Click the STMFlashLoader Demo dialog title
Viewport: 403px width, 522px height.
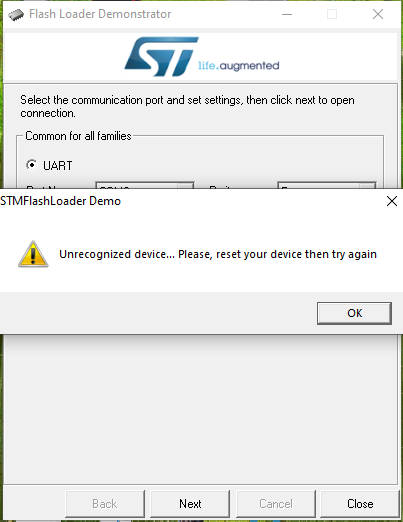[x=60, y=201]
